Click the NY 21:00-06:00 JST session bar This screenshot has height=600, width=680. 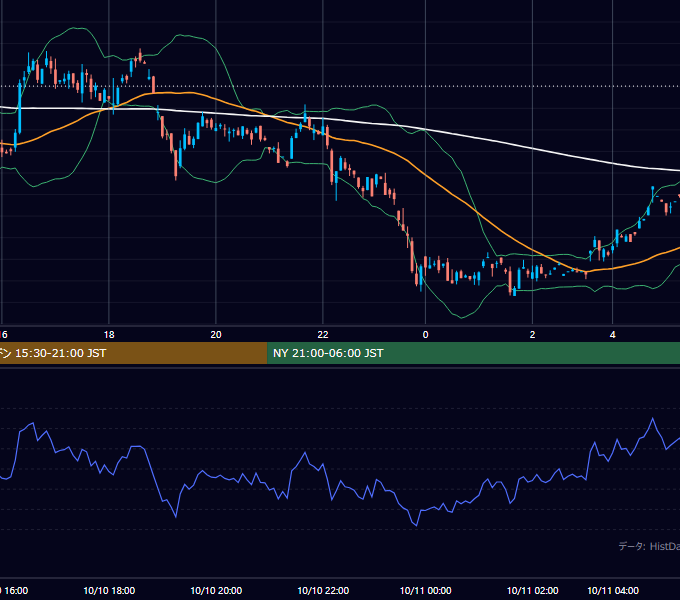[x=473, y=353]
